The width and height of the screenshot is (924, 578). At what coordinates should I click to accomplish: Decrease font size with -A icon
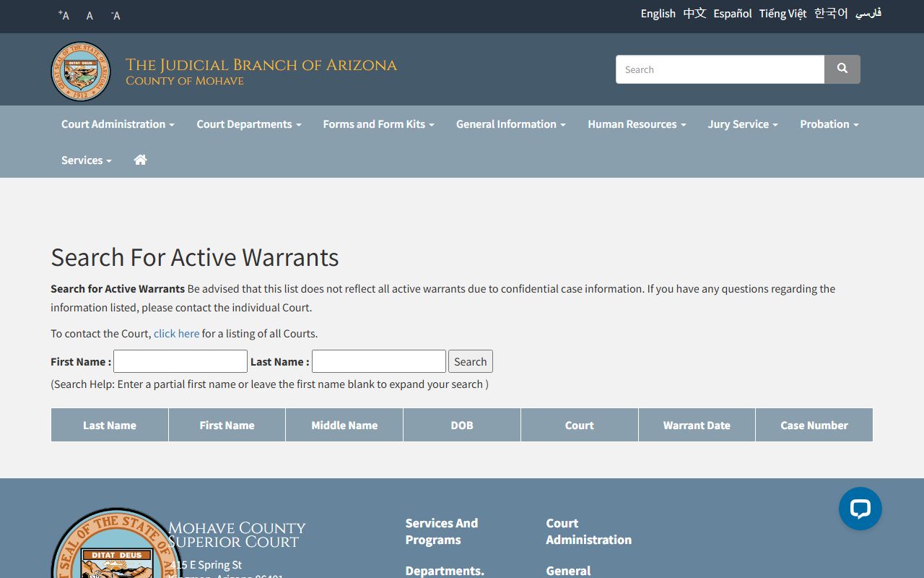coord(115,15)
